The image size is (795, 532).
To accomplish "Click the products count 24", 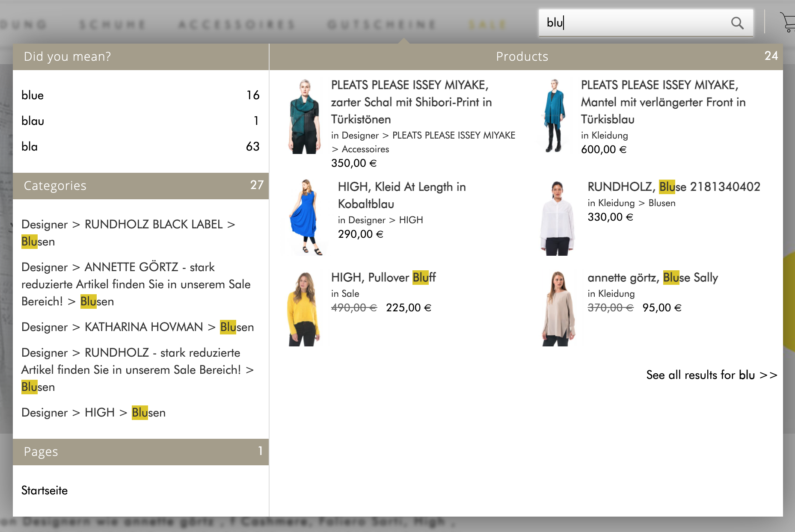I will coord(771,56).
